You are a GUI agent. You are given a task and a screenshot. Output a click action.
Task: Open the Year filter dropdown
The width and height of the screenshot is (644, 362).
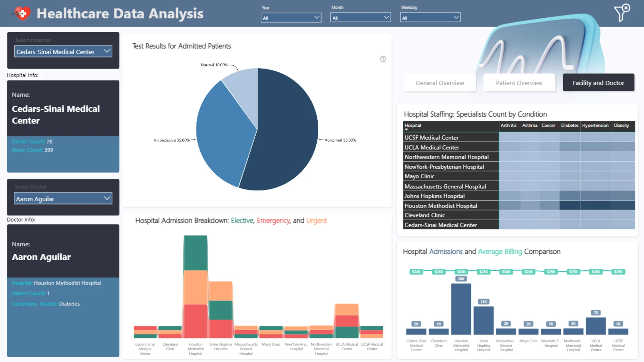(x=291, y=18)
